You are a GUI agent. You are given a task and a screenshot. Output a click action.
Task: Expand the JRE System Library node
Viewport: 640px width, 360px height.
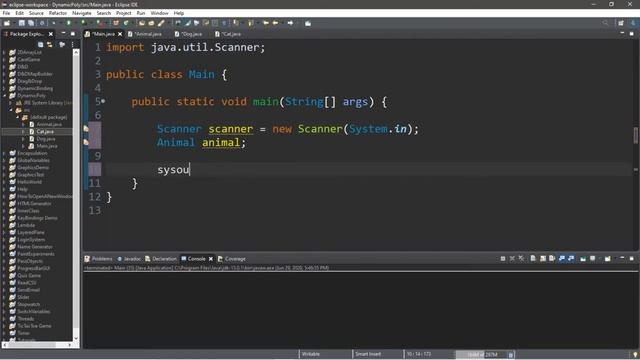[11, 103]
